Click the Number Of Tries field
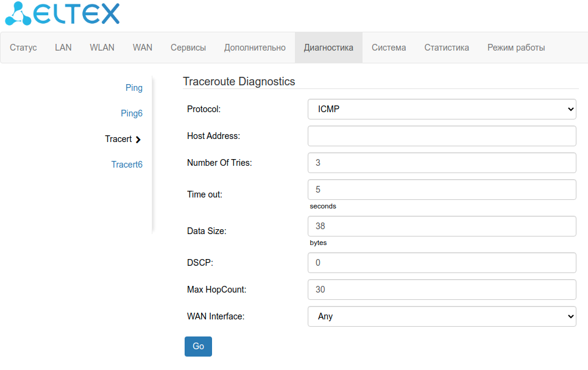Image resolution: width=588 pixels, height=370 pixels. [x=442, y=163]
